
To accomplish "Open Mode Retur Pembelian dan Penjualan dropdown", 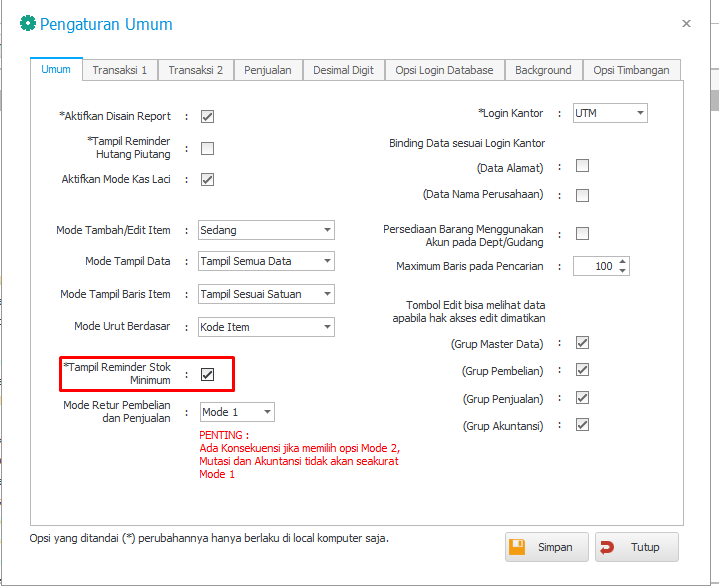I will tap(237, 412).
